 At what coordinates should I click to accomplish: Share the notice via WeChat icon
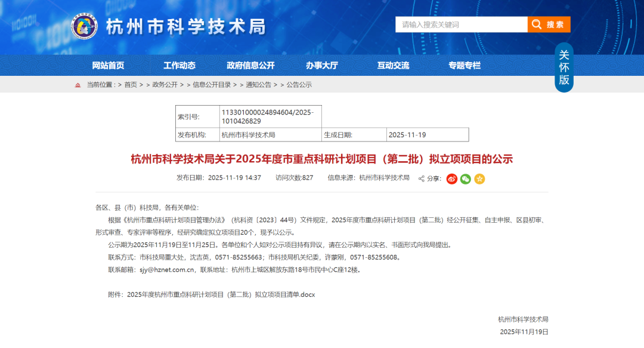[x=466, y=178]
